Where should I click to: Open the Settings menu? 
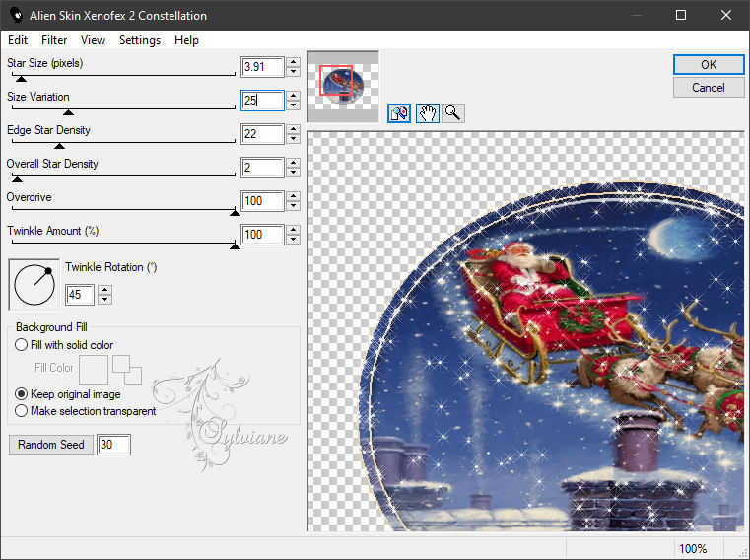140,40
